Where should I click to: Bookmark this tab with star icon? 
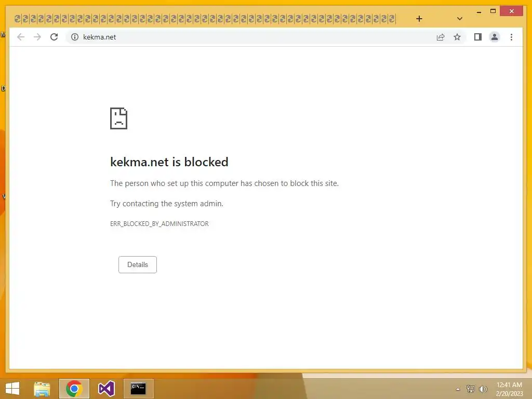[x=457, y=37]
